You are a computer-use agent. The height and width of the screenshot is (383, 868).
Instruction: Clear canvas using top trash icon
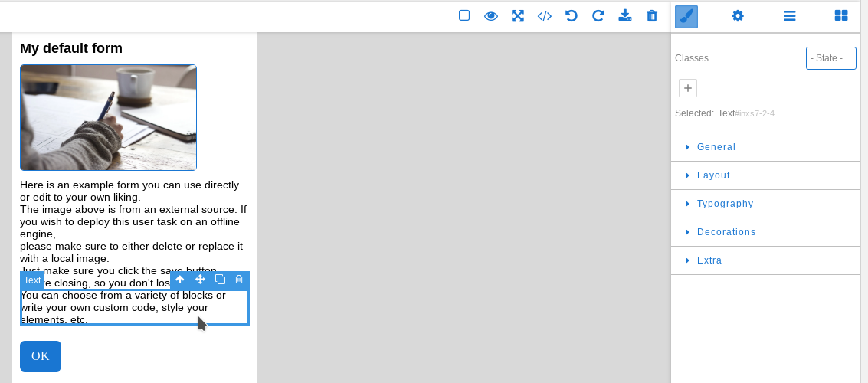point(652,15)
